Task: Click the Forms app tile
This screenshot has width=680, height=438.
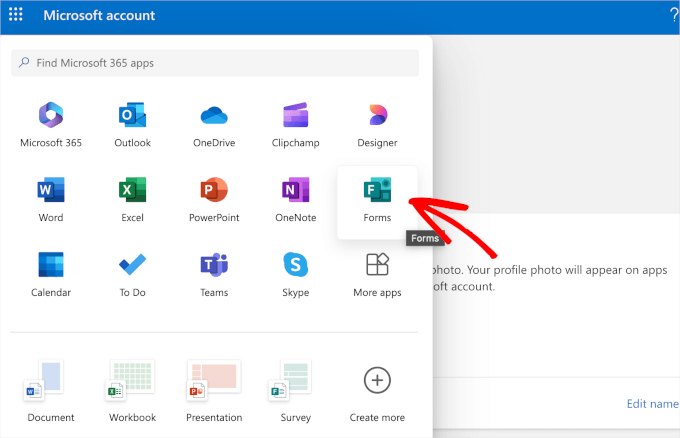Action: point(377,200)
